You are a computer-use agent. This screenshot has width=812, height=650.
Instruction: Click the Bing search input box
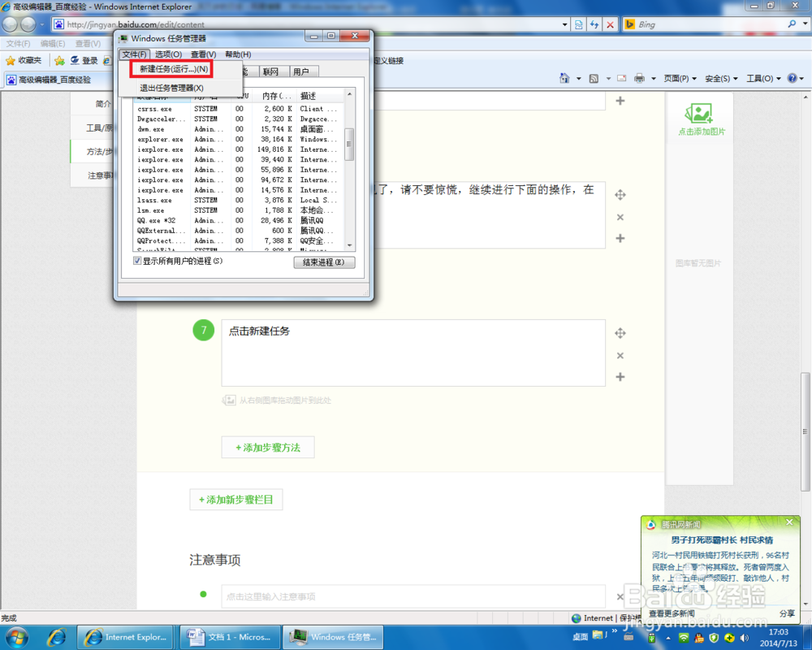click(711, 24)
